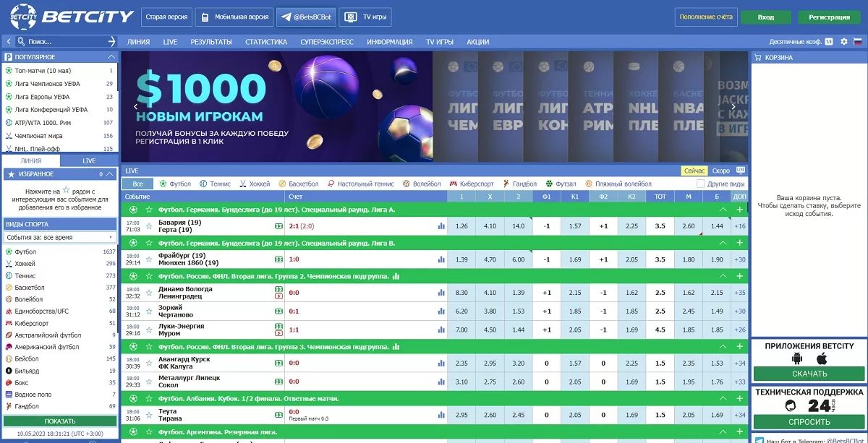Collapse the Популярное section

tap(111, 56)
